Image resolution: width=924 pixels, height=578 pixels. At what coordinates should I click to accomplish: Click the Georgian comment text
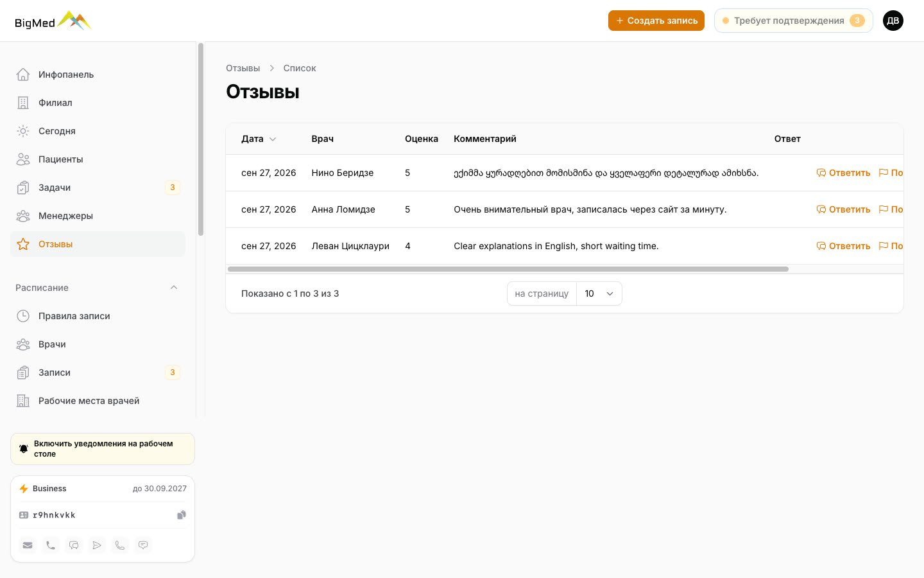[x=606, y=173]
